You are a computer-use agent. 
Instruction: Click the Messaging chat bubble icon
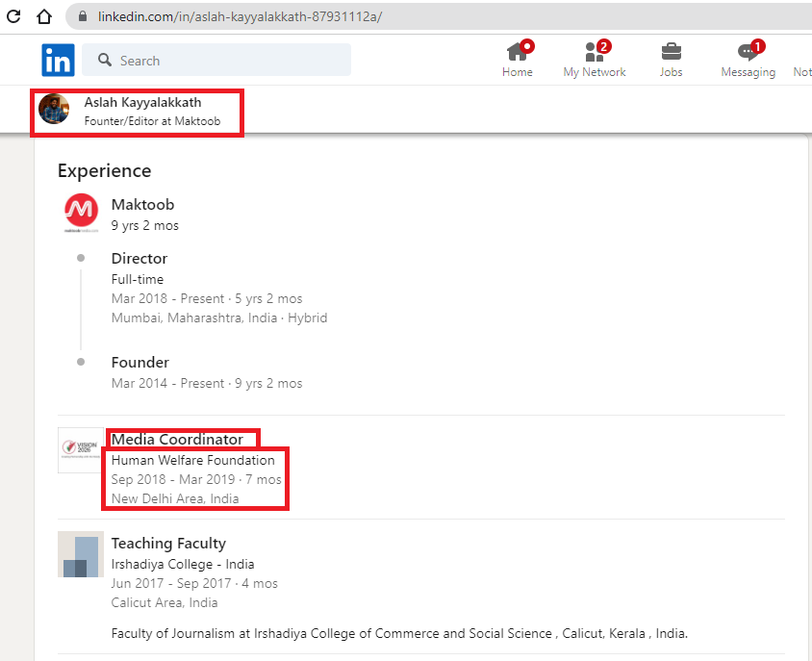pos(748,52)
